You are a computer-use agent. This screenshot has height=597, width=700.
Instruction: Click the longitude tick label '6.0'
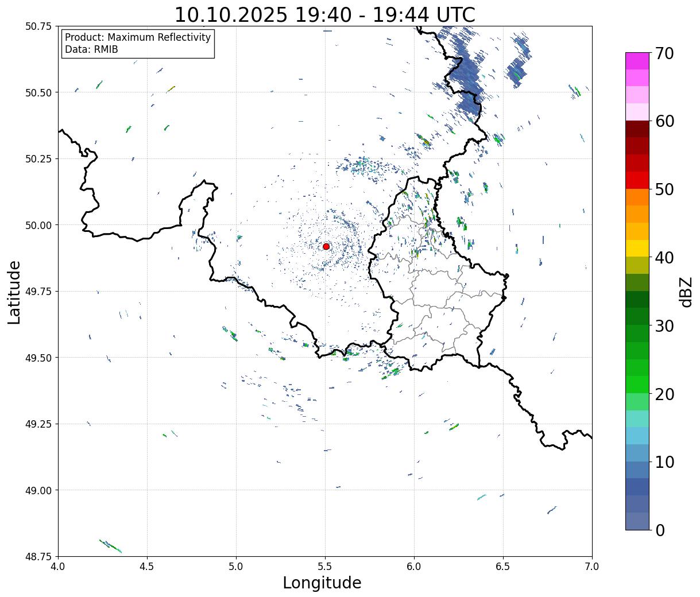click(414, 567)
